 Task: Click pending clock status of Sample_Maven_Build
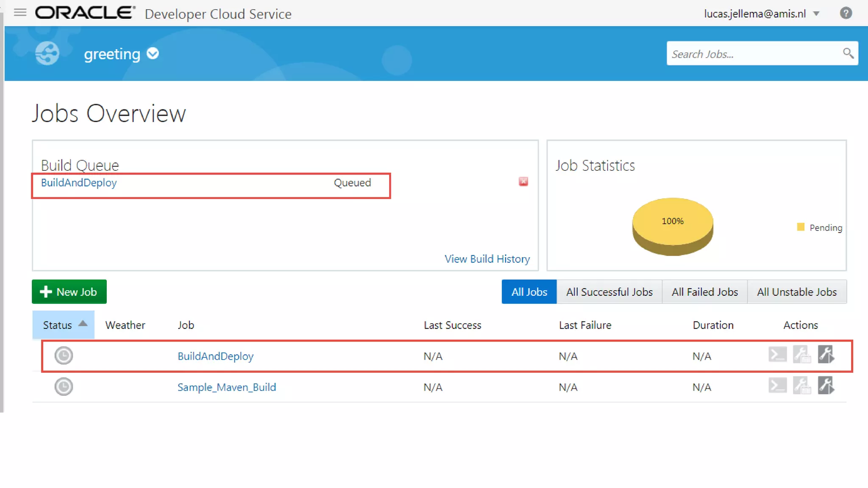tap(64, 387)
